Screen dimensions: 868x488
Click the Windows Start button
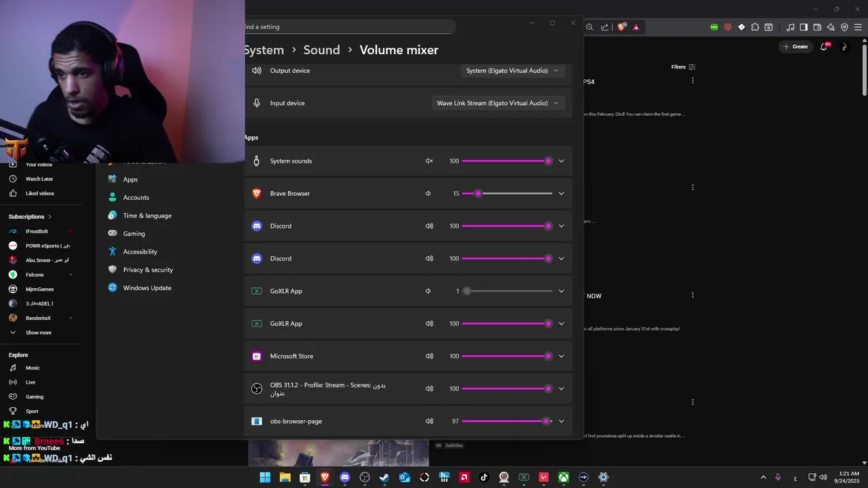tap(265, 477)
